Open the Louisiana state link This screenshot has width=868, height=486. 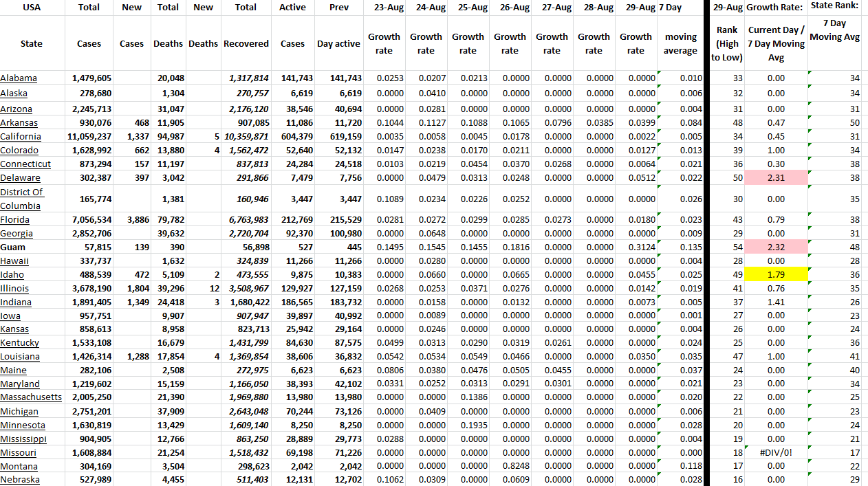coord(20,357)
